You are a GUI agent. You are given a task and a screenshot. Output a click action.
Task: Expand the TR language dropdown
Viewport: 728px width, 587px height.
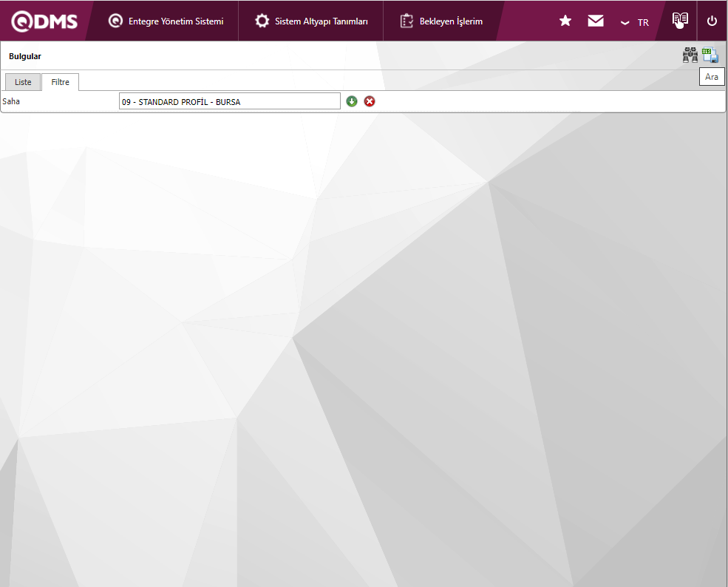pos(635,22)
